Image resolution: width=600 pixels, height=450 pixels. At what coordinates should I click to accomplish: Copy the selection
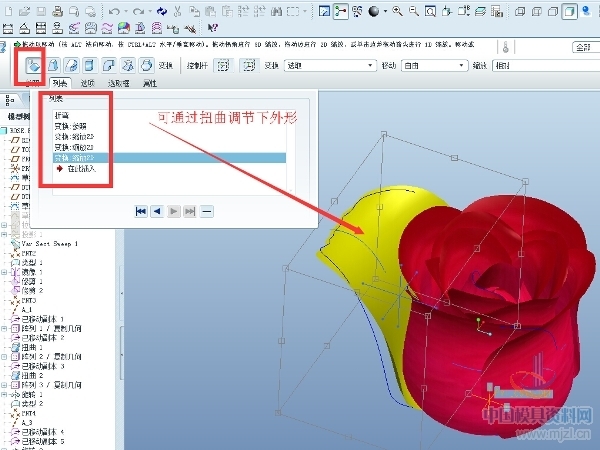pos(194,11)
